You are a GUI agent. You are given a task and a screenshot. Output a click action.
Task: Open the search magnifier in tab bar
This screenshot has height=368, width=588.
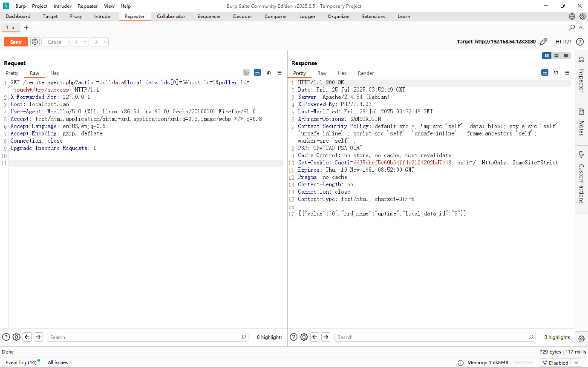(572, 28)
